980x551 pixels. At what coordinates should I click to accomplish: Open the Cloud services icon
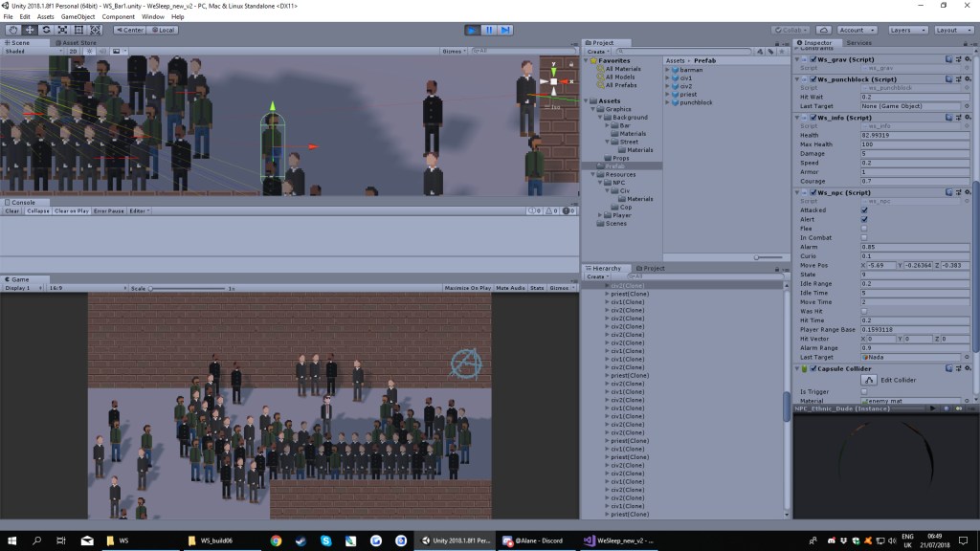(x=822, y=30)
